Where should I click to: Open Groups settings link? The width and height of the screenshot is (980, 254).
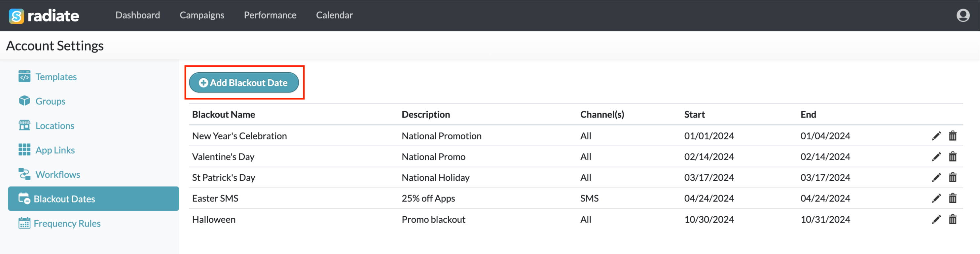(50, 101)
